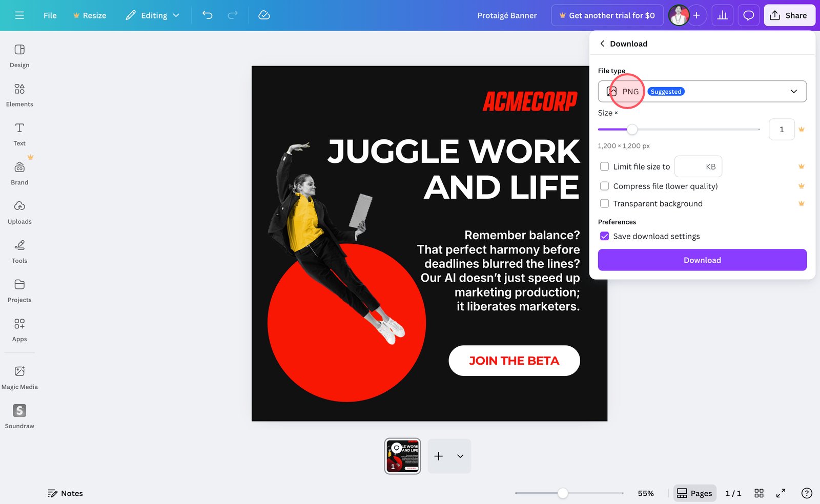Viewport: 820px width, 504px height.
Task: Select the Remember balance paragraph
Action: (x=498, y=270)
